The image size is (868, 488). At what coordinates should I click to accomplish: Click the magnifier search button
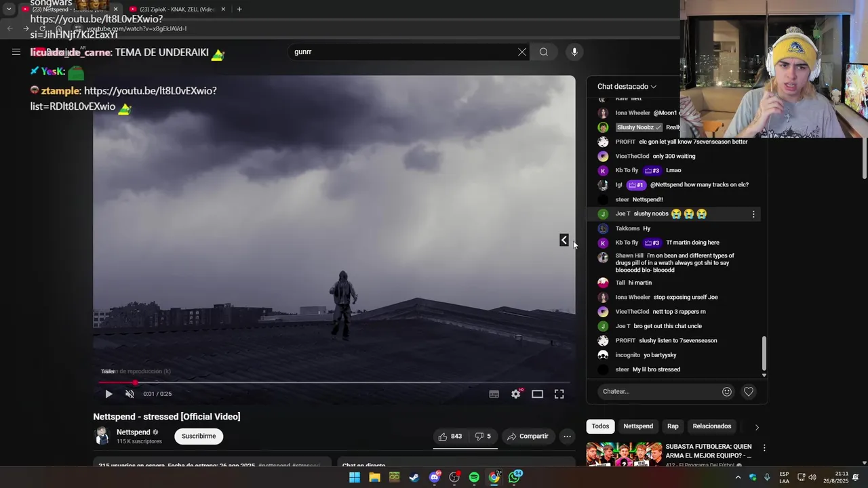click(x=544, y=52)
